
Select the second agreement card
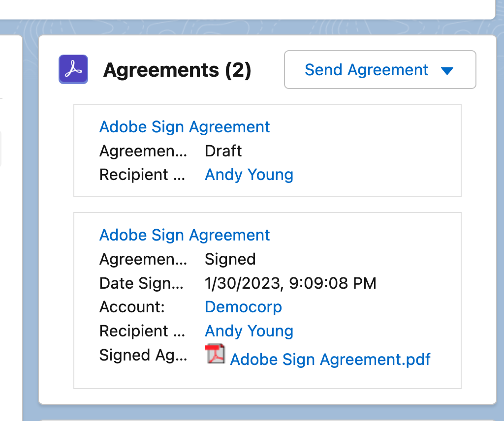pyautogui.click(x=267, y=299)
